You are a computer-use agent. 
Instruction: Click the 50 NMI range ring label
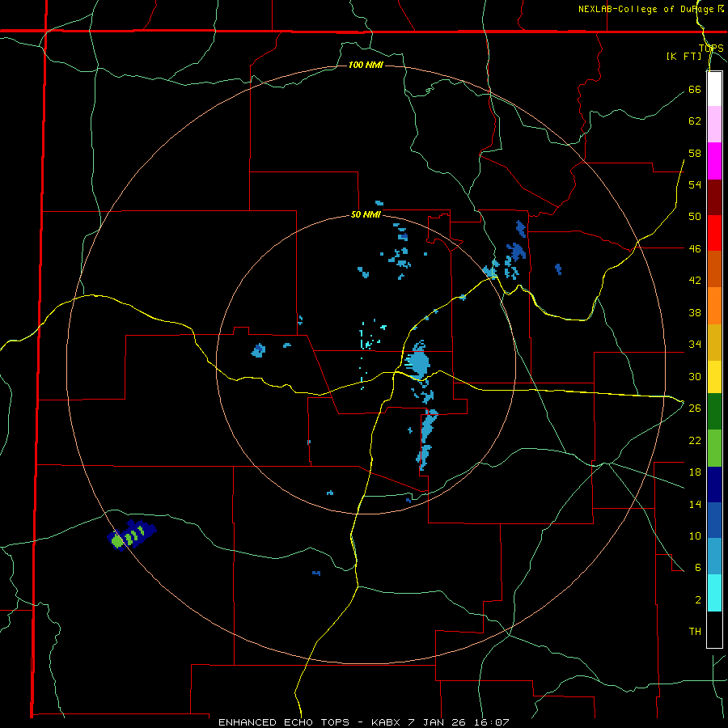(366, 214)
